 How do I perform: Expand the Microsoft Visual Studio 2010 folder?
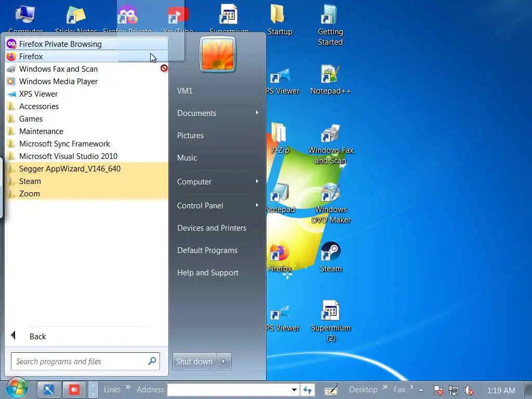pos(87,156)
